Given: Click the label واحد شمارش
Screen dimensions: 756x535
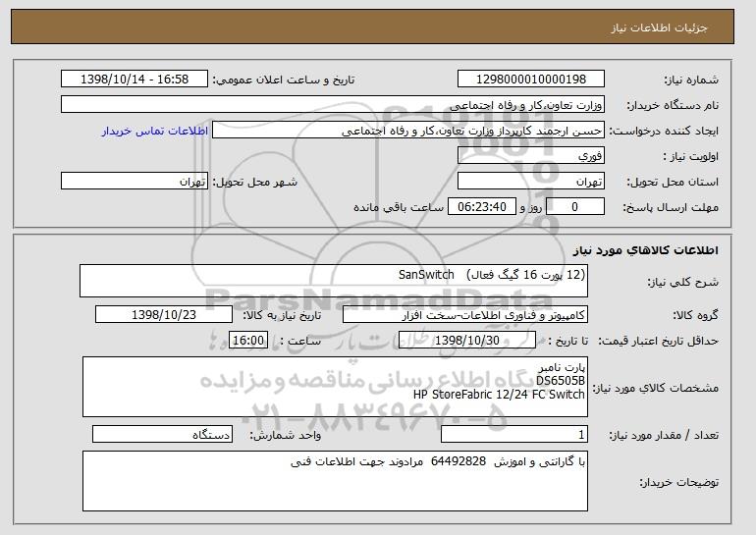Looking at the screenshot, I should 286,435.
